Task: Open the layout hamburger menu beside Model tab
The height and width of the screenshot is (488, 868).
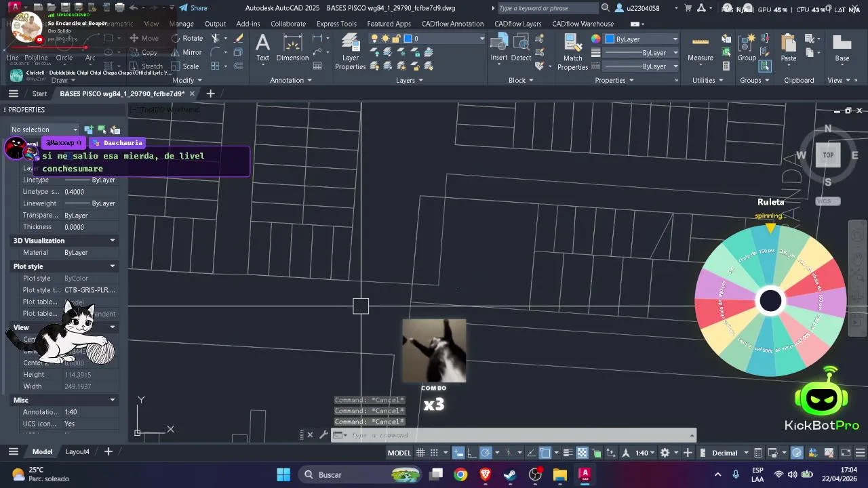Action: (x=13, y=451)
